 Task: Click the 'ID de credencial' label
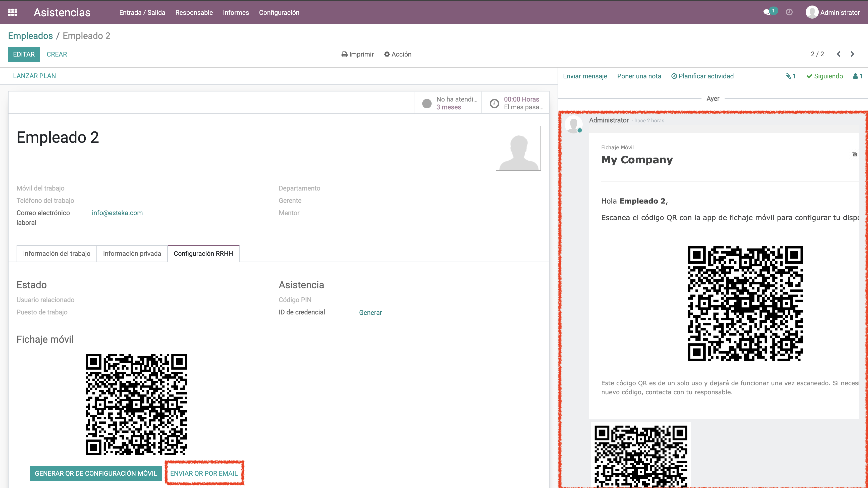302,312
